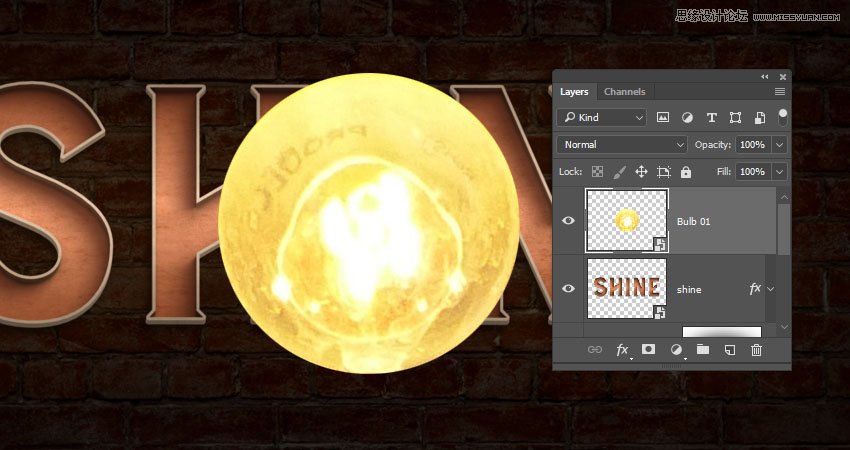Click the Opacity value field
Viewport: 850px width, 450px height.
coord(753,145)
